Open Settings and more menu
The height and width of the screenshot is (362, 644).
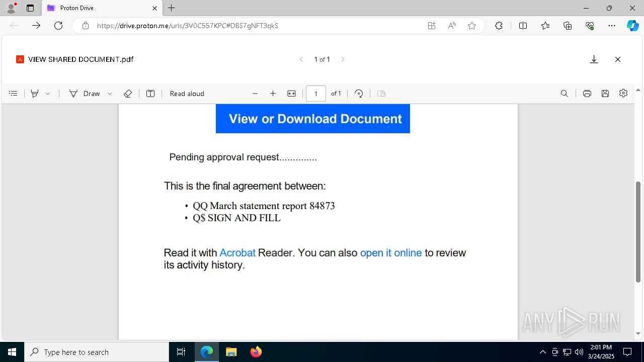(x=612, y=26)
